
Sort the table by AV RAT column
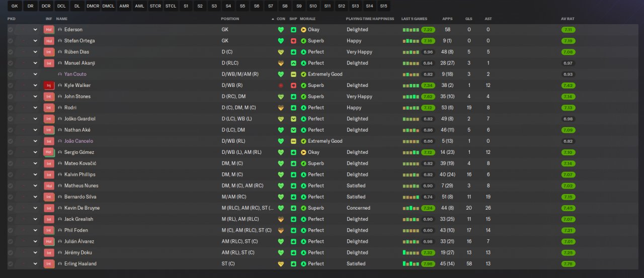pyautogui.click(x=568, y=19)
